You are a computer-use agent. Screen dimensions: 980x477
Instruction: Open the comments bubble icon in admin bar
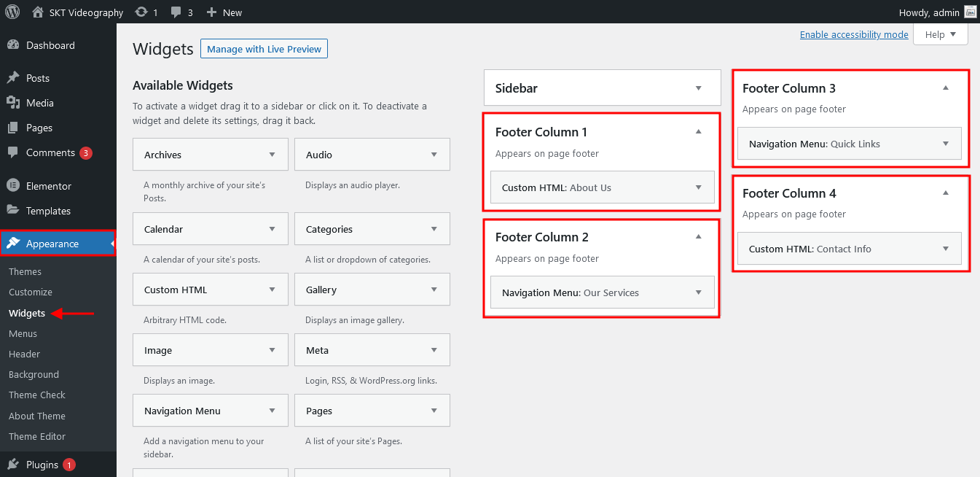[x=176, y=12]
